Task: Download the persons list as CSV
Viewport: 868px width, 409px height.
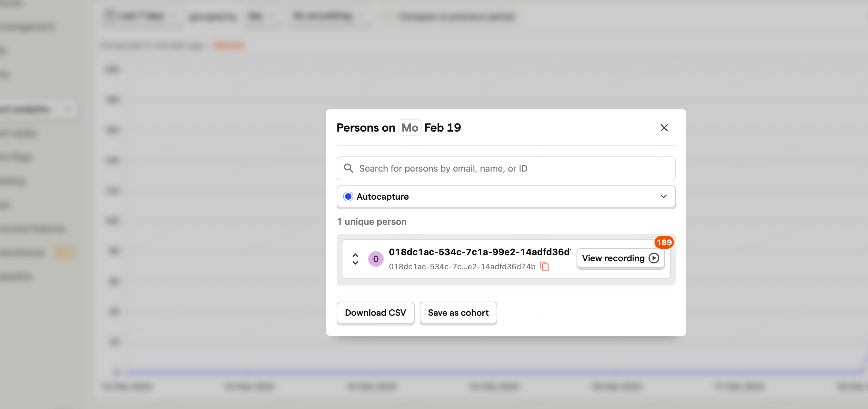Action: point(375,313)
